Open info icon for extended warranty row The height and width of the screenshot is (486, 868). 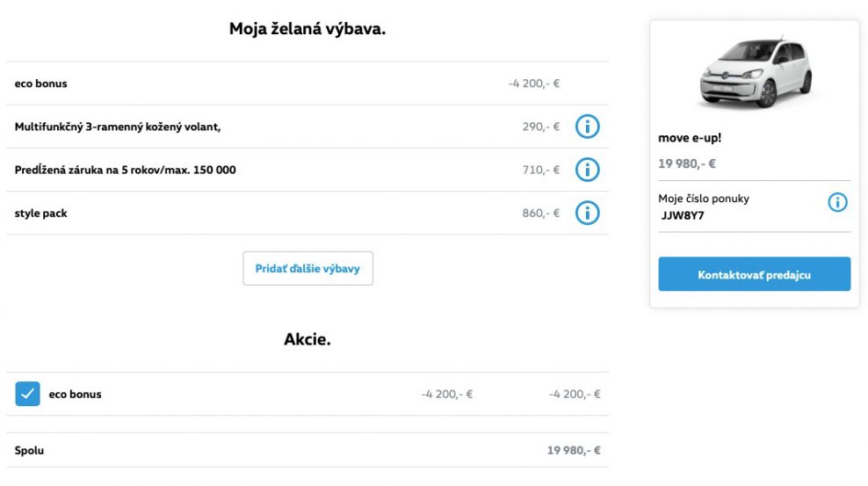[x=588, y=170]
